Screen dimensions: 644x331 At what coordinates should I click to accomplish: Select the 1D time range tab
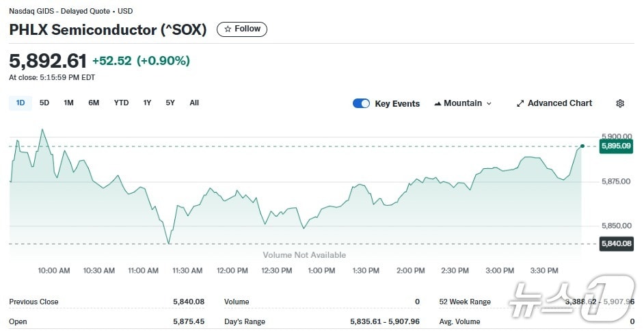point(21,103)
